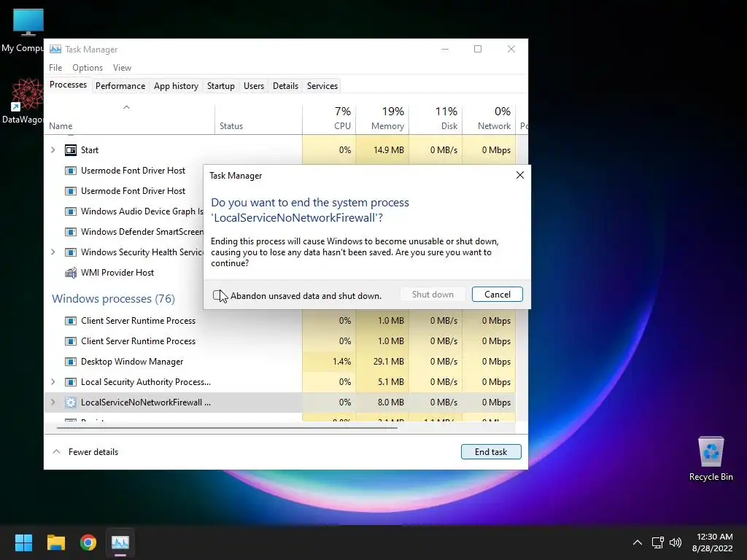Screen dimensions: 747x560
Task: Click the Windows Audio Device Graph icon
Action: [x=71, y=211]
